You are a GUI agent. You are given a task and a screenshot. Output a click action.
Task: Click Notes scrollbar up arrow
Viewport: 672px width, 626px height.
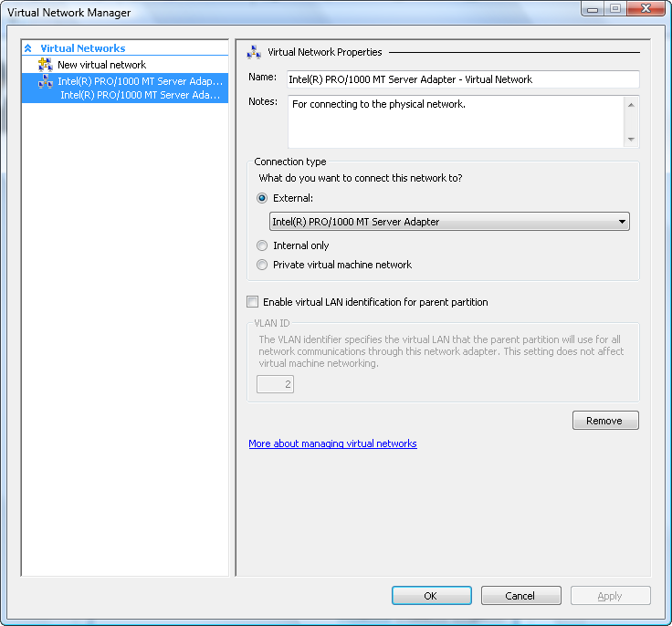coord(631,105)
